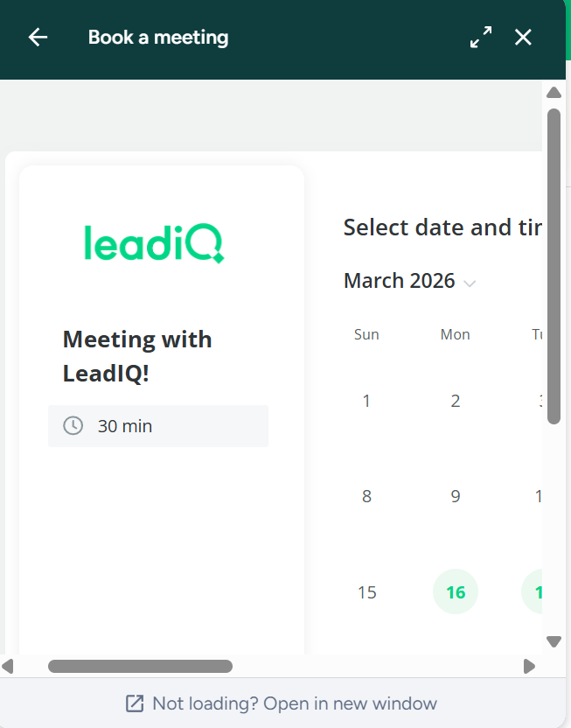571x728 pixels.
Task: Choose March 9 on the calendar
Action: (x=456, y=497)
